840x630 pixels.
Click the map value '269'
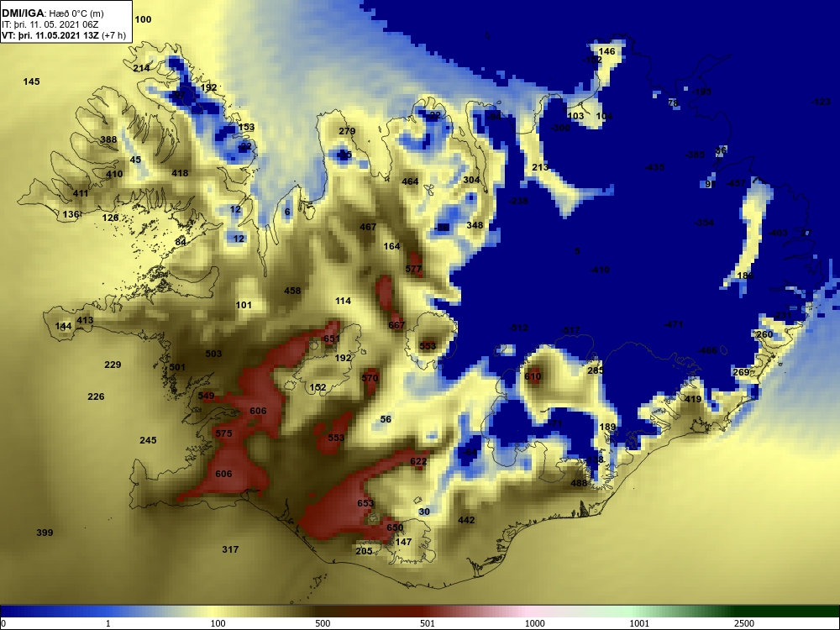pyautogui.click(x=741, y=372)
